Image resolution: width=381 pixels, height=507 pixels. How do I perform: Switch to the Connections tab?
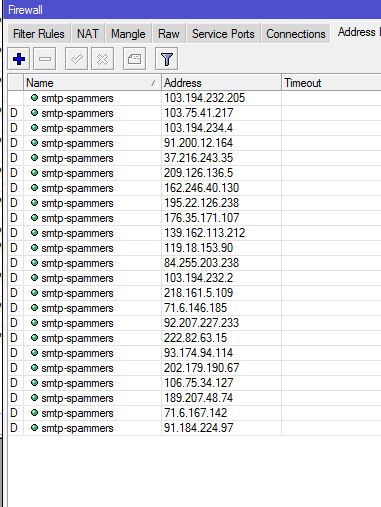click(x=296, y=34)
